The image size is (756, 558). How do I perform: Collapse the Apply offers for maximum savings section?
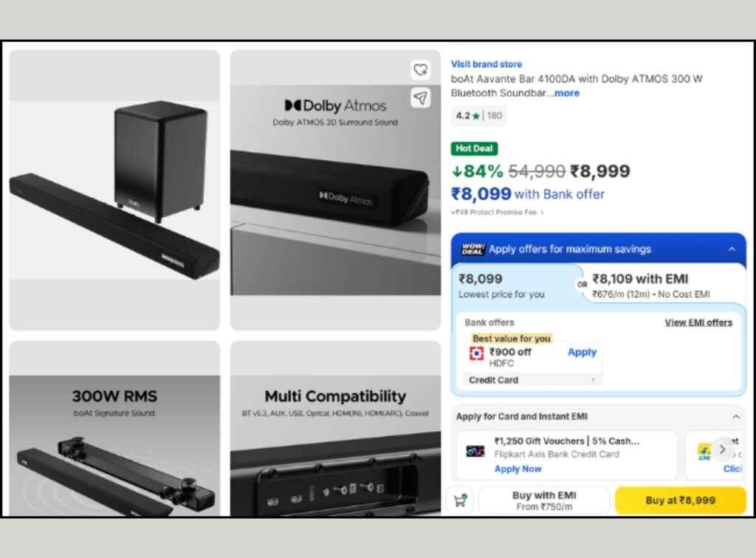tap(732, 249)
